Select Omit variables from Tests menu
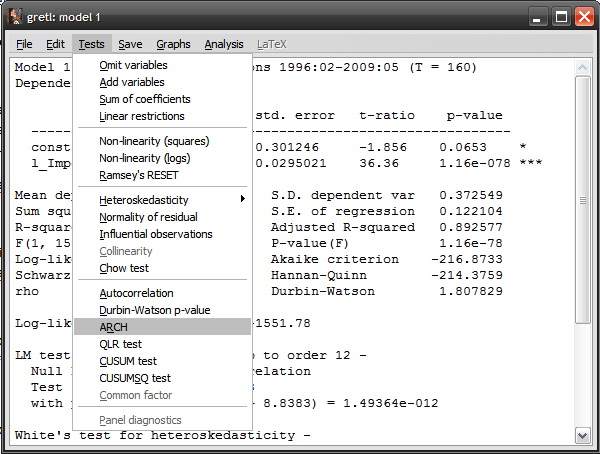This screenshot has width=600, height=454. click(133, 65)
